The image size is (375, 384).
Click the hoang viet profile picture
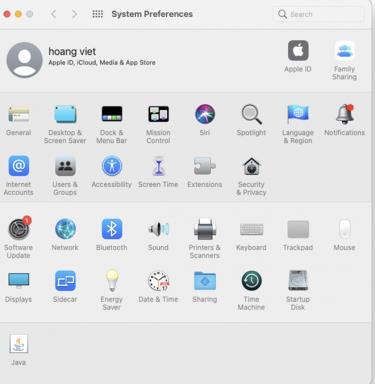(24, 60)
